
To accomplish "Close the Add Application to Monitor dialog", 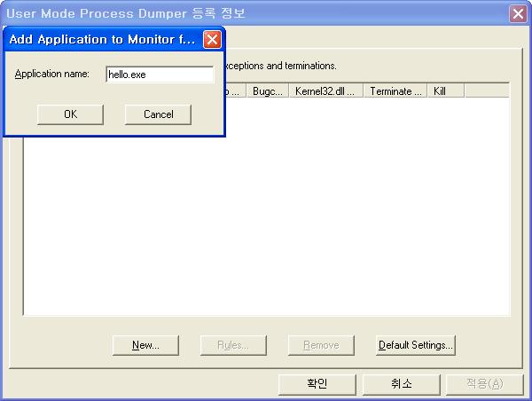I will tap(212, 40).
